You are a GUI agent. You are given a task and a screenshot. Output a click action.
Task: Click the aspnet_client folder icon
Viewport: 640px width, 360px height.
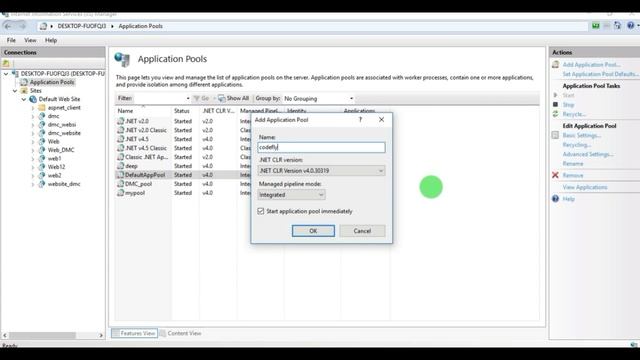click(42, 108)
